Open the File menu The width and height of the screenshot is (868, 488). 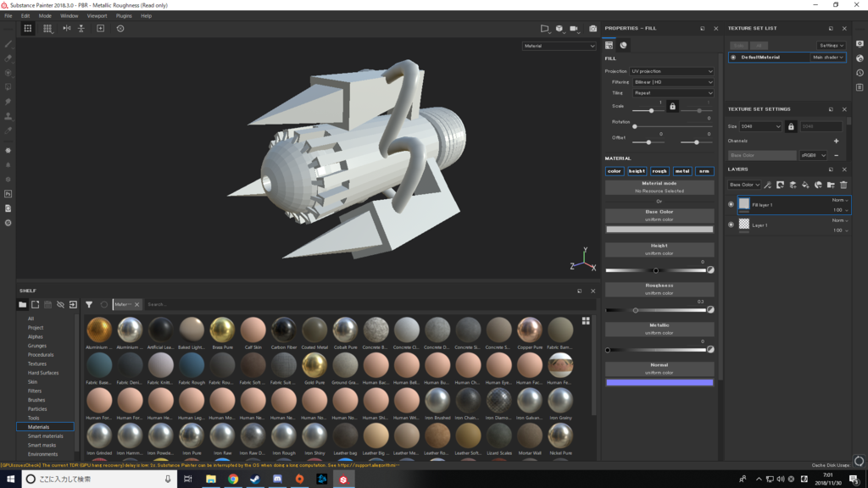8,16
